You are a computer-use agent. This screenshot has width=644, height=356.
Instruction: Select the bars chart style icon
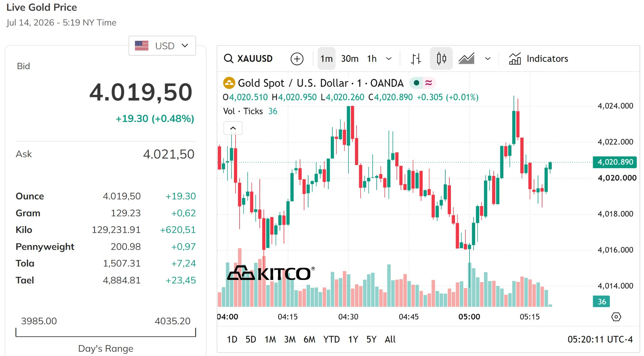(x=416, y=58)
